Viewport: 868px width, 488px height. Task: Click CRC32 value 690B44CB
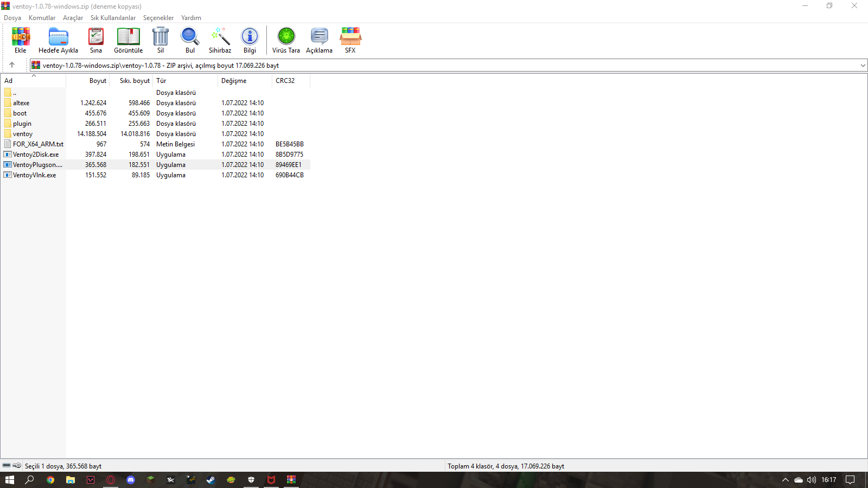coord(290,175)
